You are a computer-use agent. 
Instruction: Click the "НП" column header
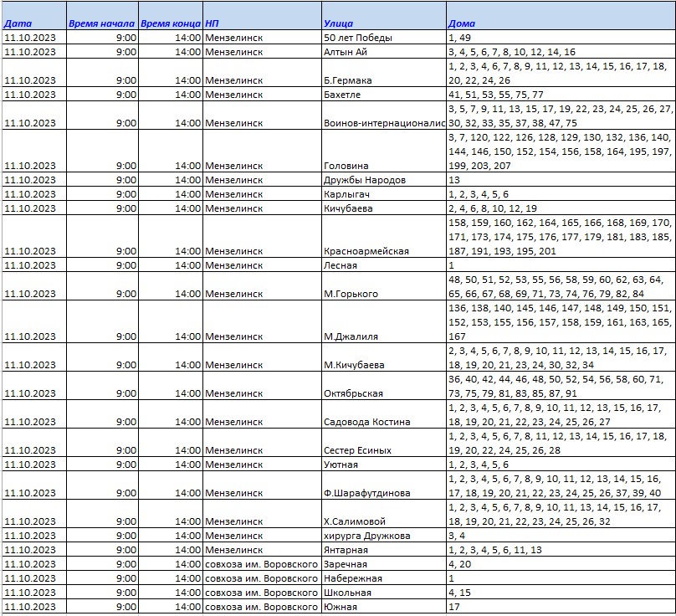pos(261,23)
